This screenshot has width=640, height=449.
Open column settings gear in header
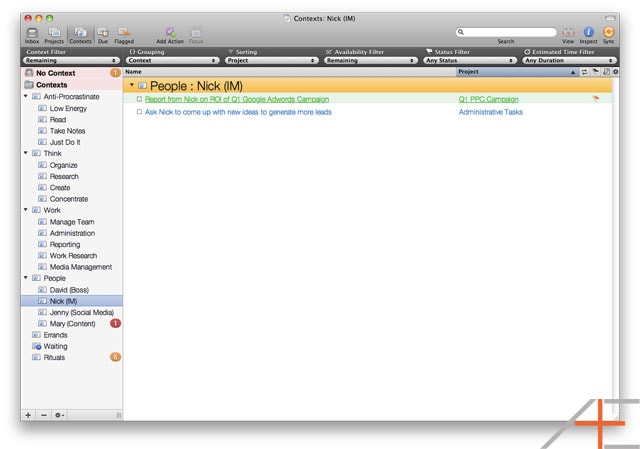point(616,72)
